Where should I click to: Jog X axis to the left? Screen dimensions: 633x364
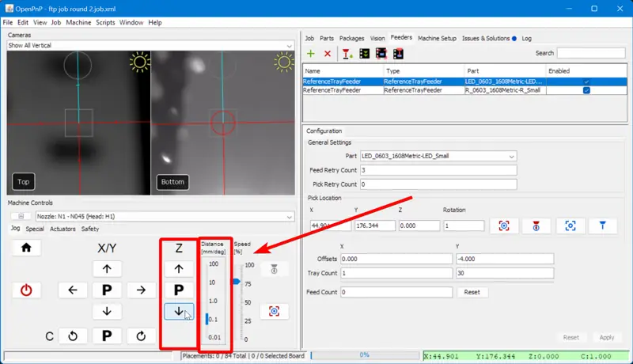point(73,290)
